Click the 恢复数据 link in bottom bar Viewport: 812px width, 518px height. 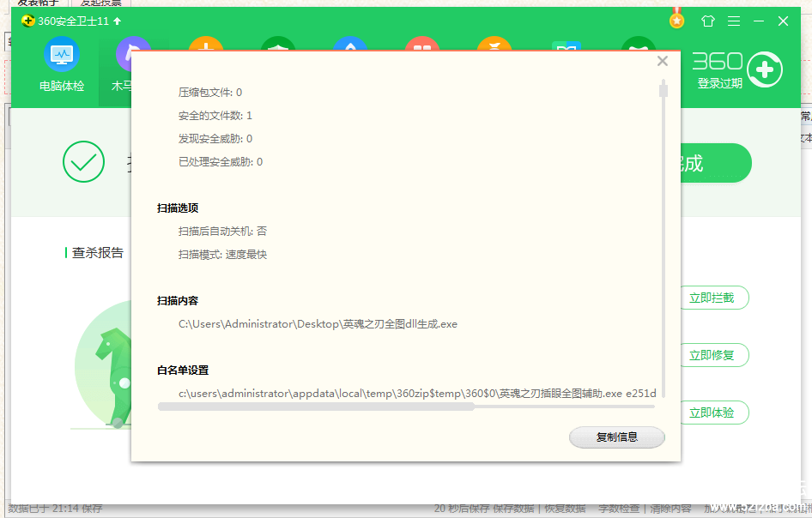(565, 509)
